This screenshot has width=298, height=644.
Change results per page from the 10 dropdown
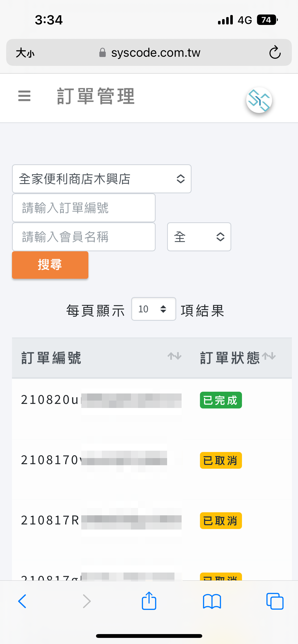click(x=153, y=309)
